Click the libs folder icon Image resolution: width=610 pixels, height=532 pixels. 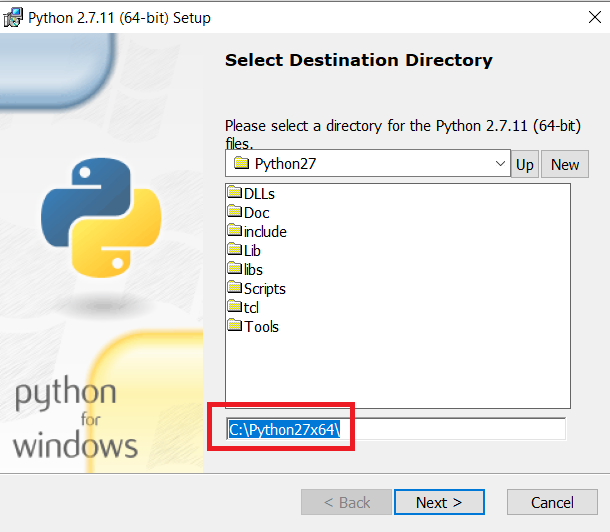click(235, 268)
